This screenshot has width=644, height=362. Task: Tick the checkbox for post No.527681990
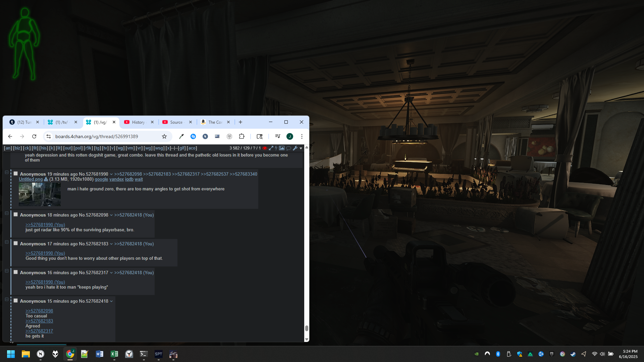click(15, 174)
